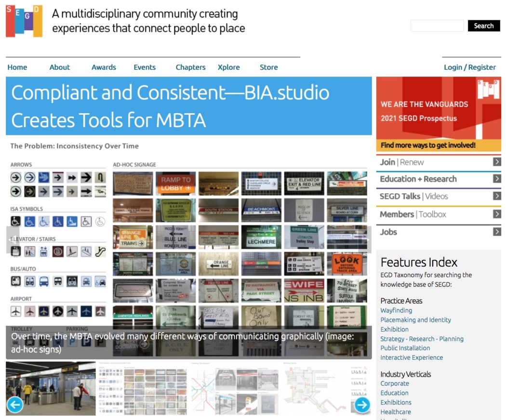Click the Features Index heading

419,262
